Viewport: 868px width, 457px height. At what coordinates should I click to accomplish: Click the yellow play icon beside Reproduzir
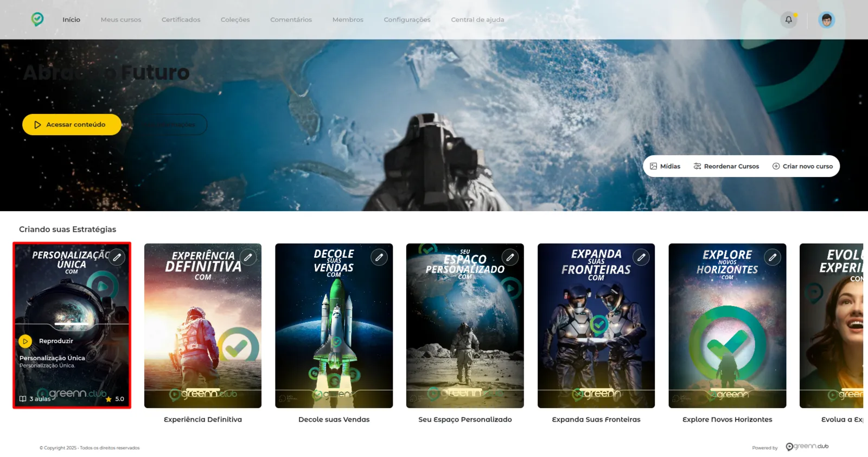(25, 341)
